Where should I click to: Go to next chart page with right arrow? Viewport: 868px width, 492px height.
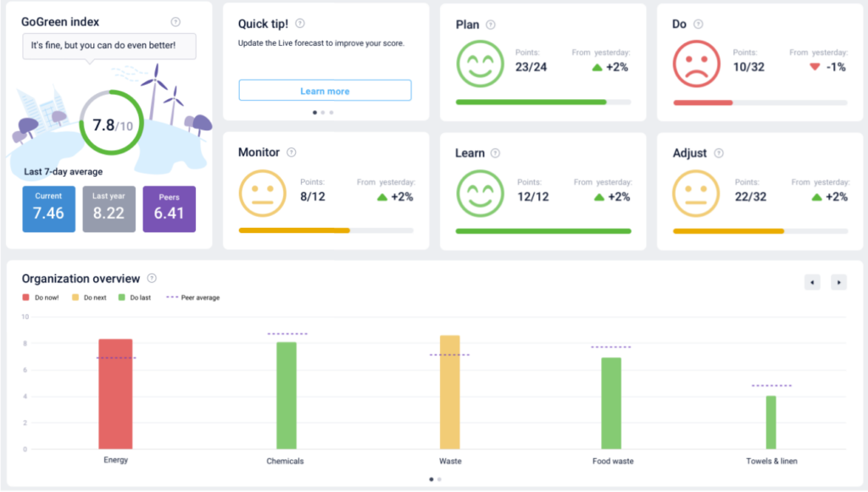838,282
